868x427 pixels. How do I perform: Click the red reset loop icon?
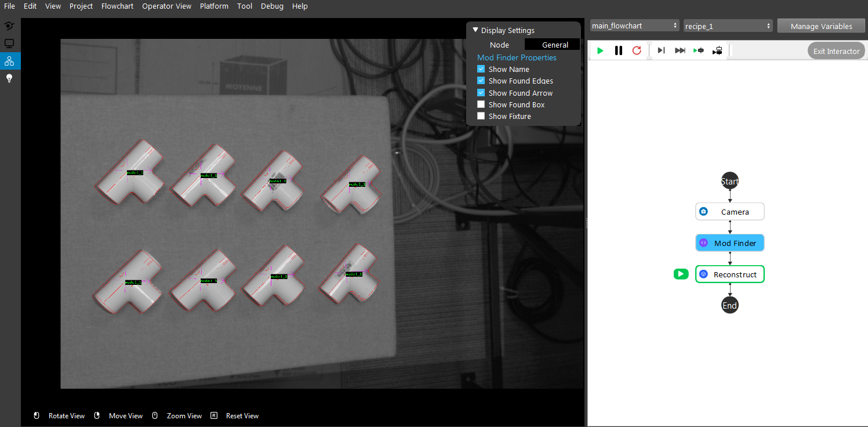637,51
